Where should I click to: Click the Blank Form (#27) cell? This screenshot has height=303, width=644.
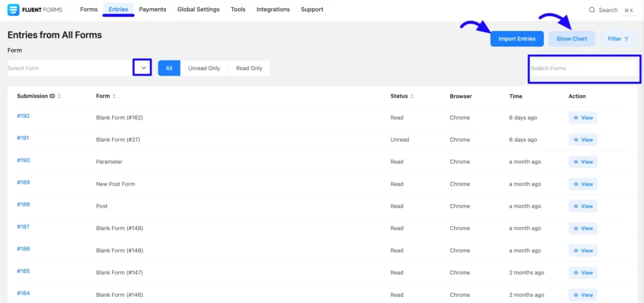click(x=118, y=140)
